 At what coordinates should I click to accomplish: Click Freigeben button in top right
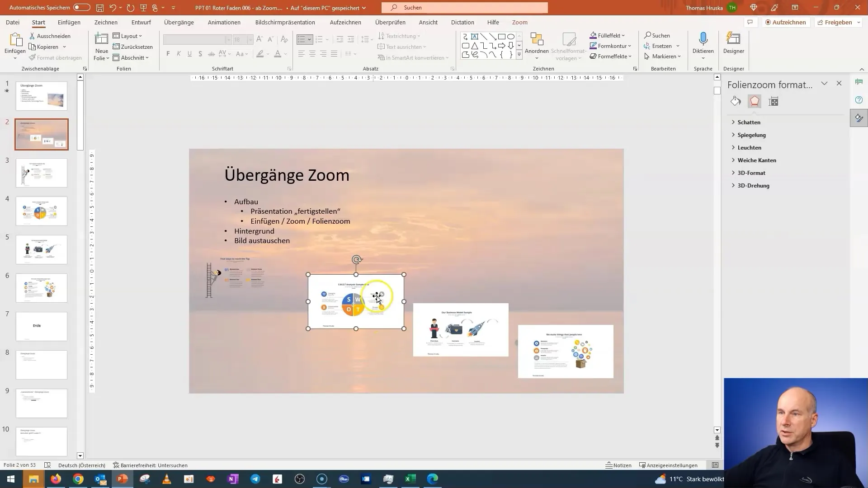pyautogui.click(x=838, y=22)
